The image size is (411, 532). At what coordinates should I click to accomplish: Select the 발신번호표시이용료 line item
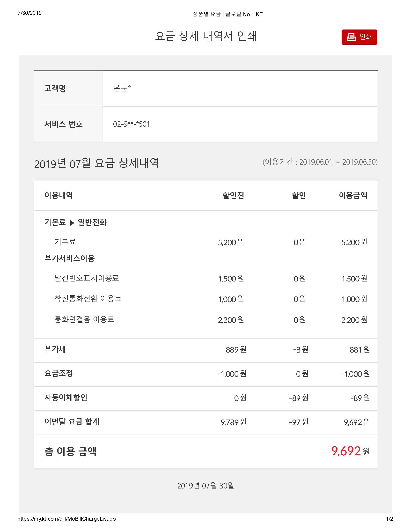pos(87,278)
